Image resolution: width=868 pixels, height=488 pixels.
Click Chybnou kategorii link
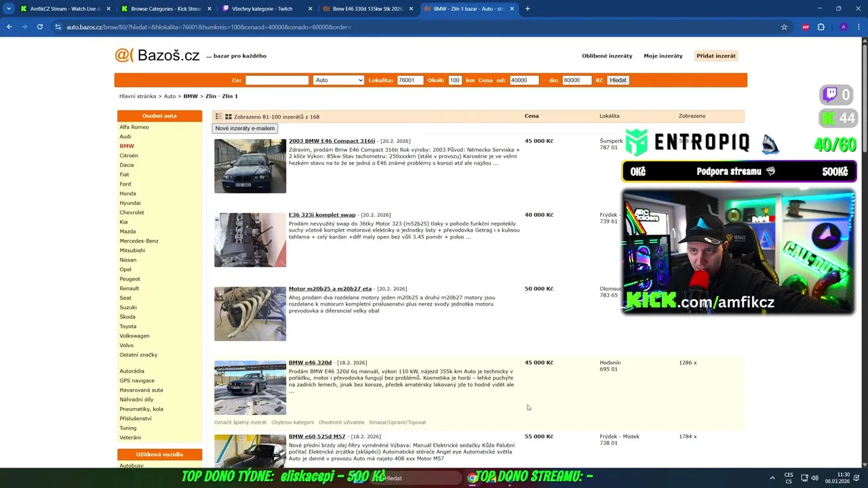point(292,422)
